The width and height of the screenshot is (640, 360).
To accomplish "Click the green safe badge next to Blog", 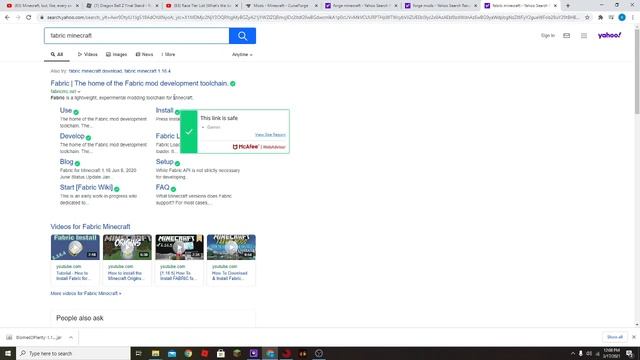I will (x=77, y=164).
